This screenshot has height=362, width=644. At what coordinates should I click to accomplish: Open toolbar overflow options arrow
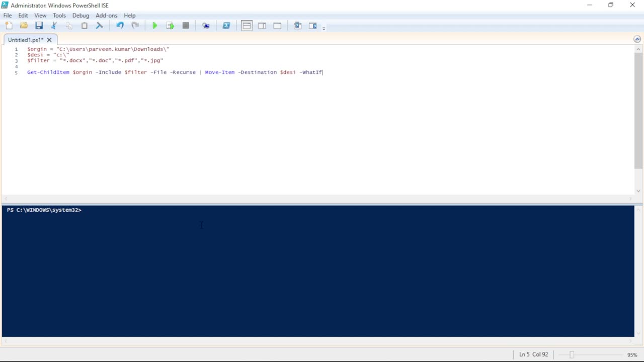(324, 28)
